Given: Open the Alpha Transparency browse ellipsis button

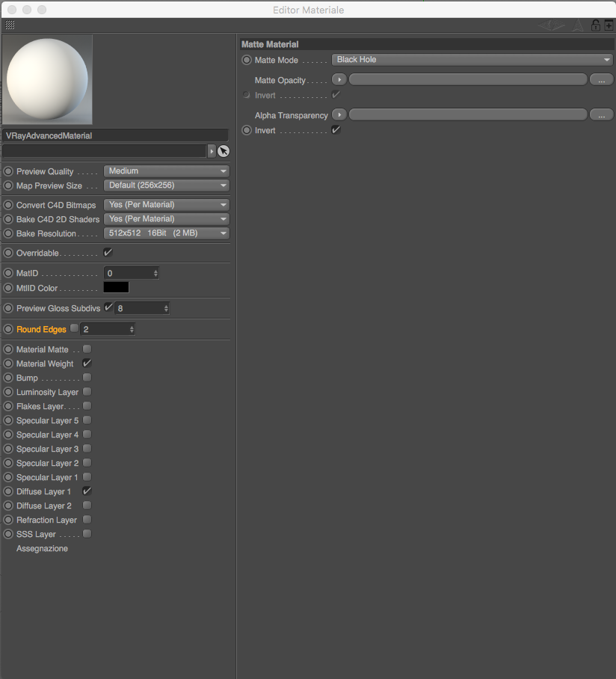Looking at the screenshot, I should (x=601, y=115).
